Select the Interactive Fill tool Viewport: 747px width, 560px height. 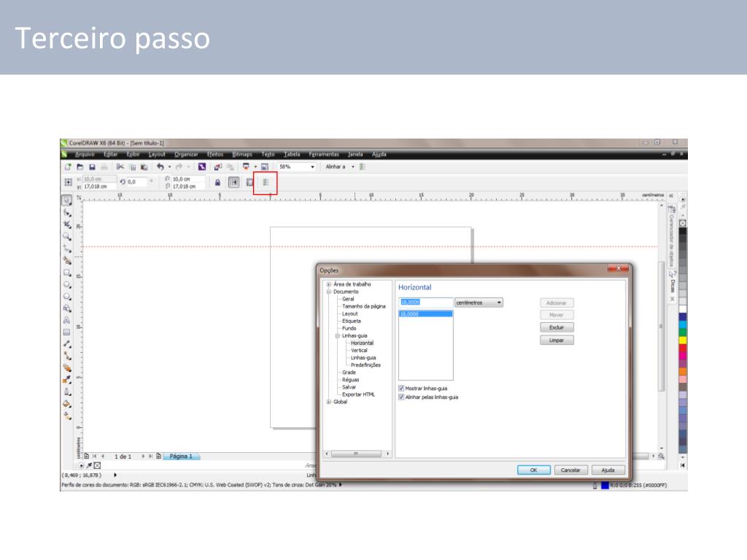point(67,416)
